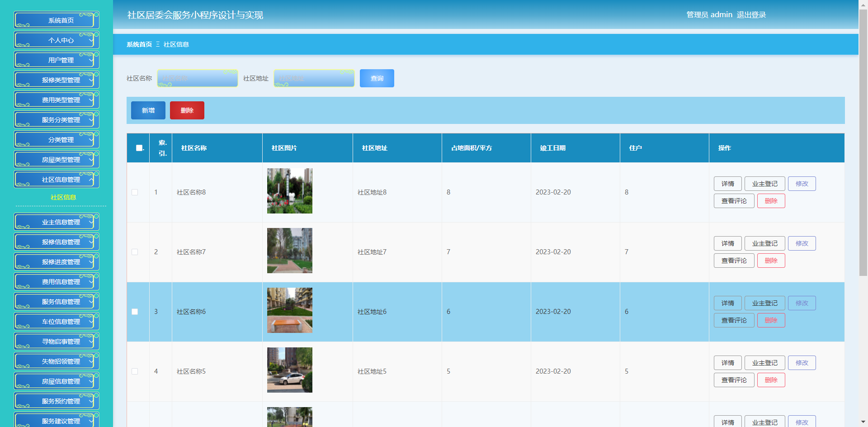Click the 查询 search button
The width and height of the screenshot is (868, 427).
click(x=377, y=78)
